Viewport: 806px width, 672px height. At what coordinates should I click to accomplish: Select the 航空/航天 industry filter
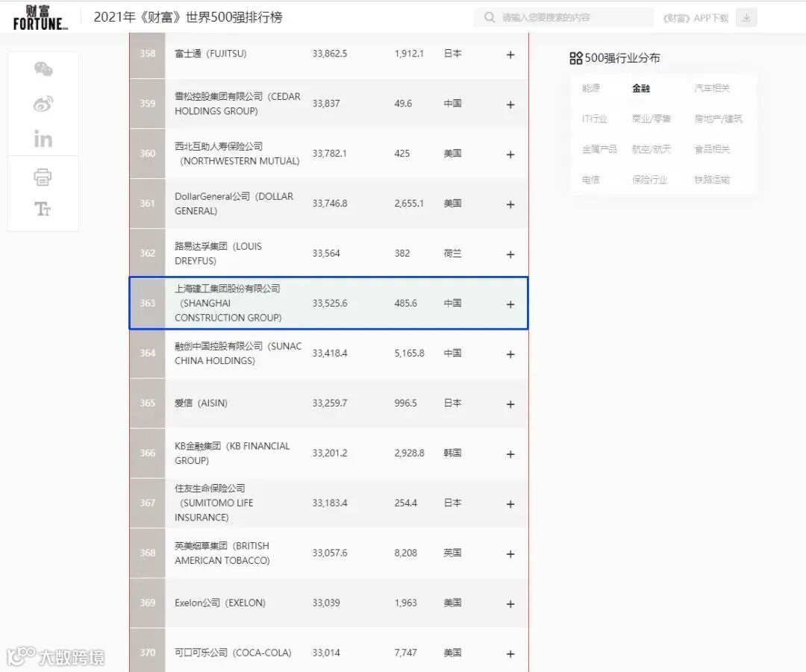pyautogui.click(x=652, y=149)
